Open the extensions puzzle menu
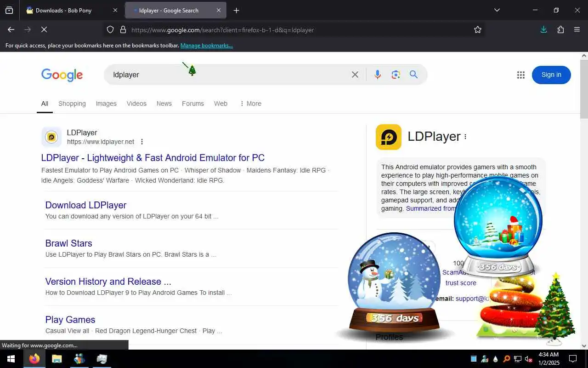The width and height of the screenshot is (588, 368). (x=560, y=29)
